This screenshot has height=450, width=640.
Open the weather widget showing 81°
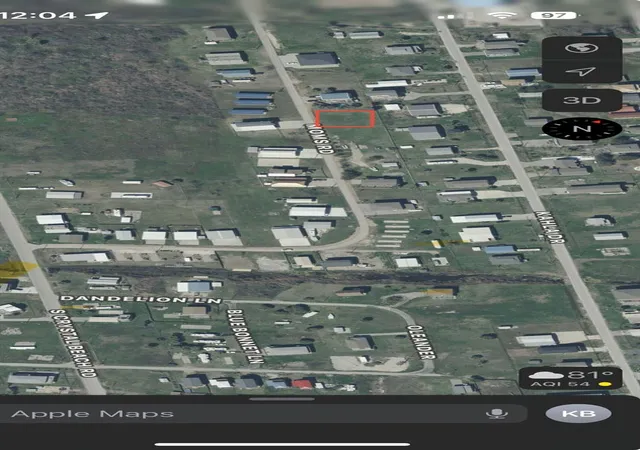[571, 379]
